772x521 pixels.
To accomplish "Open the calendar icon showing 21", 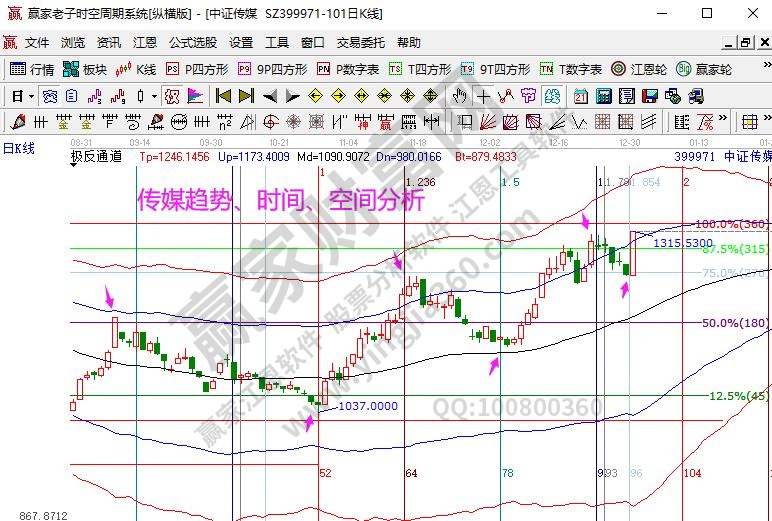I will coord(581,96).
